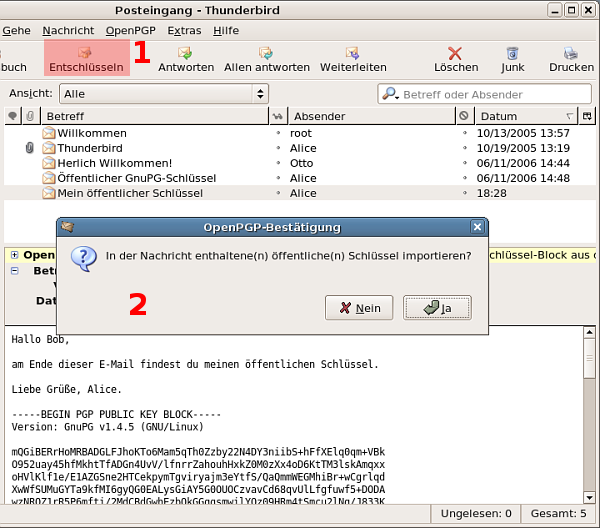Sort by junk status column icon
The image size is (600, 528).
pyautogui.click(x=464, y=116)
